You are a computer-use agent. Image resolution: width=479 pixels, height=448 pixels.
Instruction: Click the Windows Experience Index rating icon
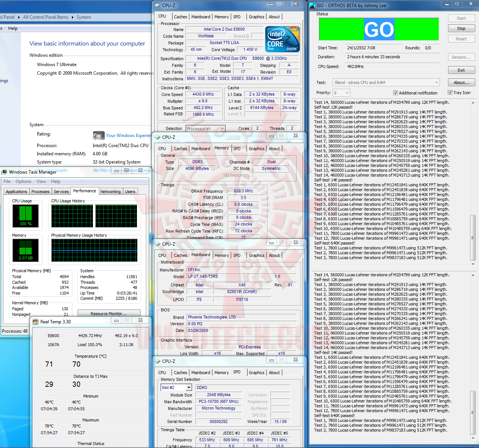tap(98, 135)
